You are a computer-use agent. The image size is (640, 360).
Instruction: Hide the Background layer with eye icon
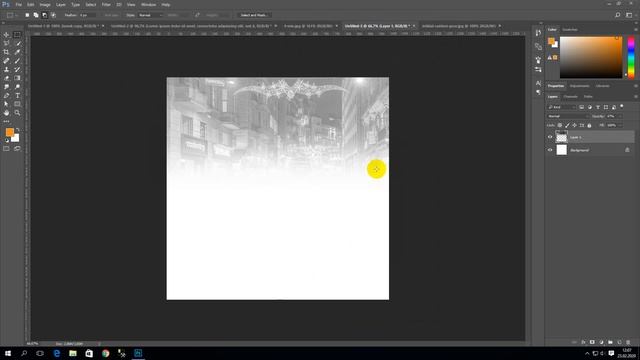(550, 150)
